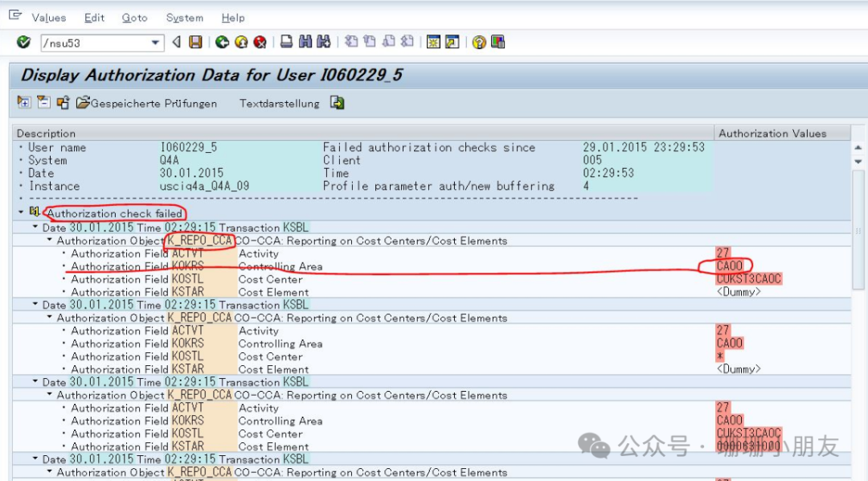
Task: Open Help with the question mark icon
Action: click(479, 42)
